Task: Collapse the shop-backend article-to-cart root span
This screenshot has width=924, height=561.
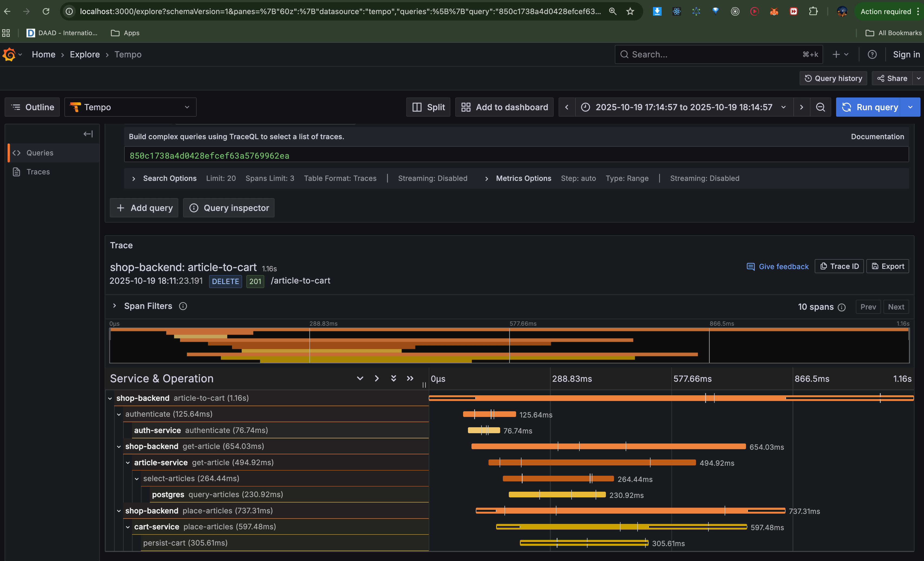Action: pyautogui.click(x=110, y=399)
